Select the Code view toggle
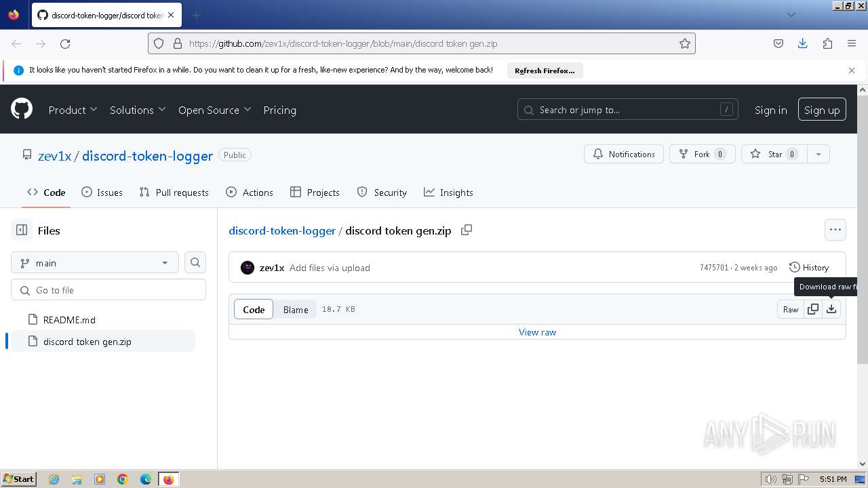Screen dimensions: 868x488 pos(254,309)
